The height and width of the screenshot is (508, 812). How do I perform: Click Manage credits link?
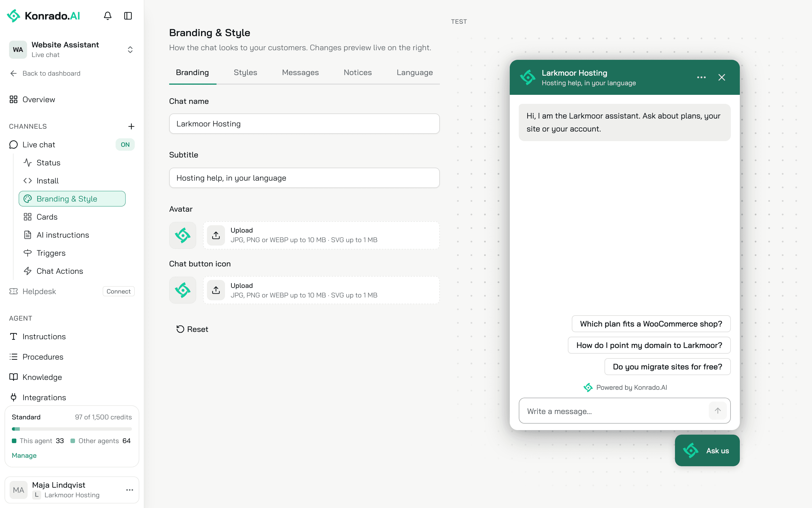click(x=24, y=455)
